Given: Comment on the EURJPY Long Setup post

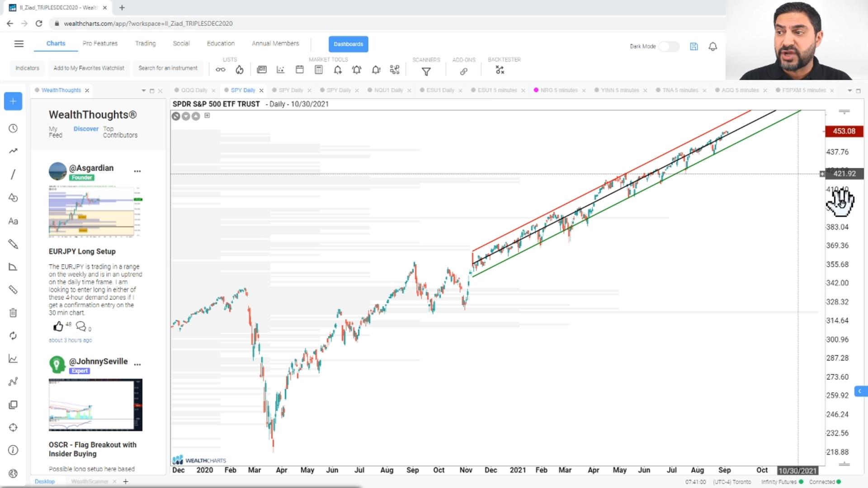Looking at the screenshot, I should [81, 326].
